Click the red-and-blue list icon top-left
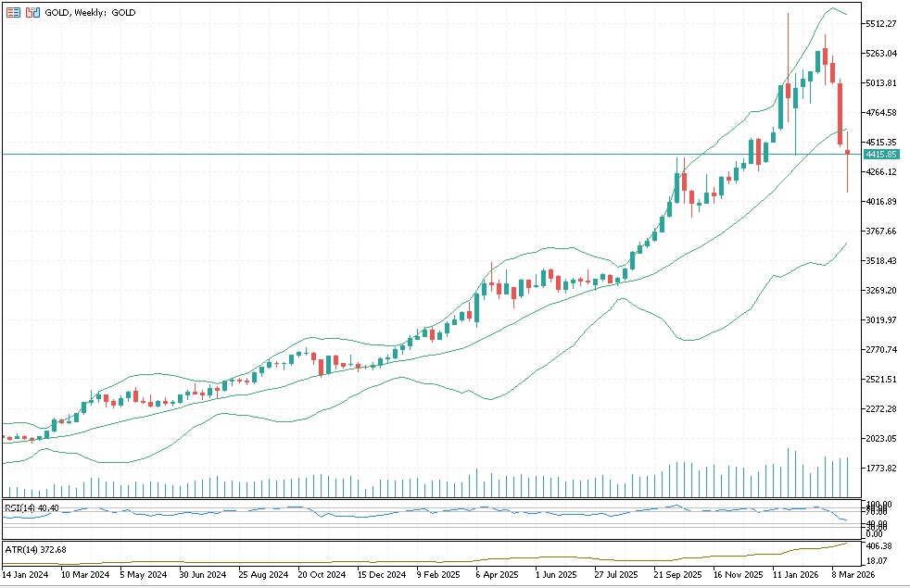Screen dimensions: 910x588 pyautogui.click(x=12, y=13)
